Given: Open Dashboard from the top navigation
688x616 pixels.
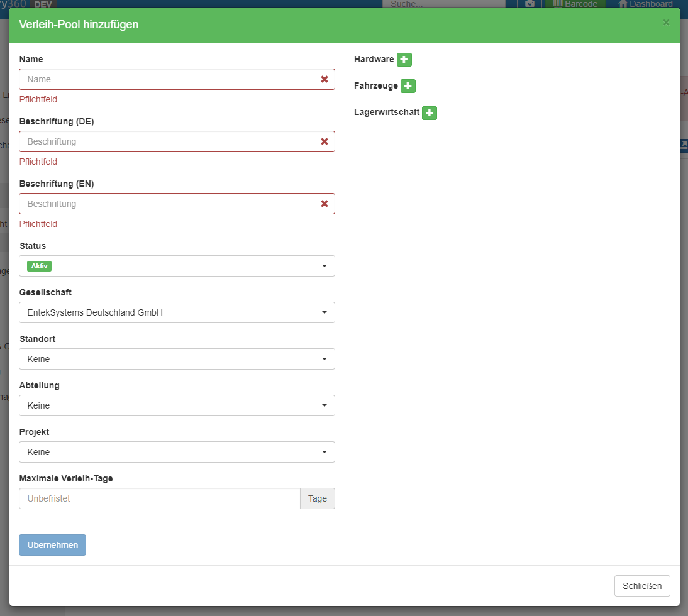Looking at the screenshot, I should tap(645, 4).
